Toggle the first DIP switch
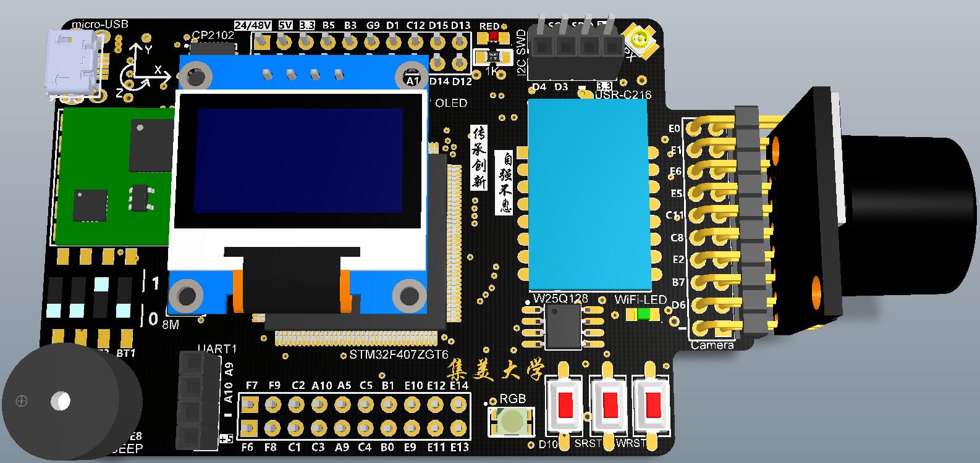 (x=55, y=296)
